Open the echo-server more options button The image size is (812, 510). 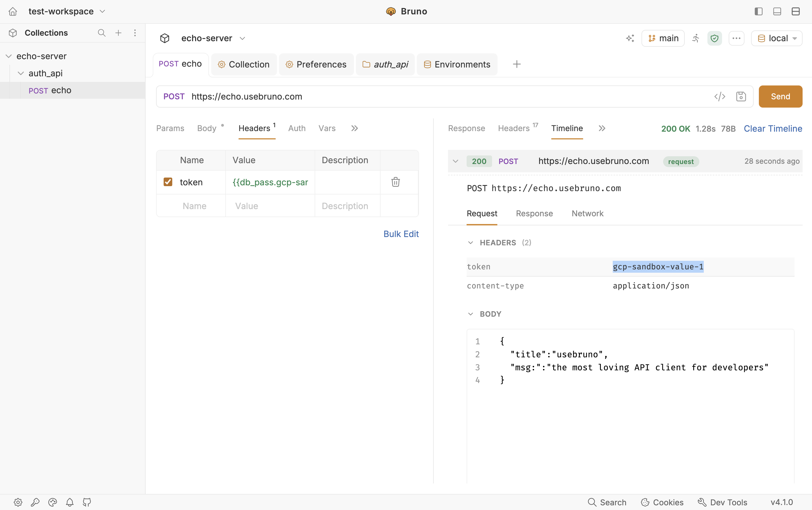736,38
